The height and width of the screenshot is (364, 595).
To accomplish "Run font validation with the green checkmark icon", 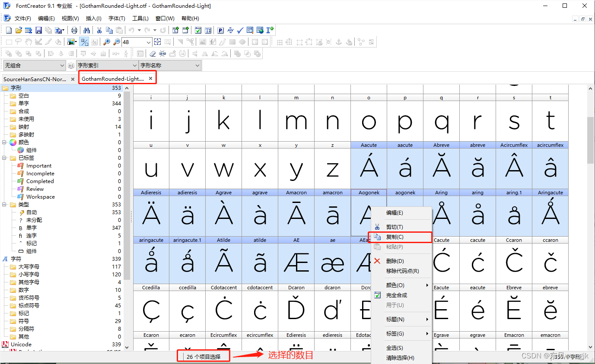I will (x=240, y=30).
